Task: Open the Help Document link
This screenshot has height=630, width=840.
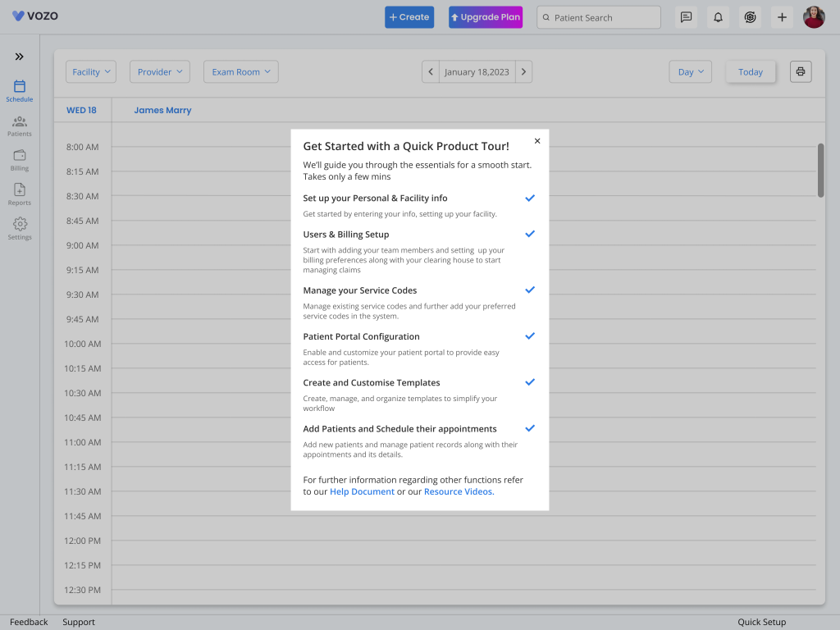Action: pyautogui.click(x=362, y=492)
